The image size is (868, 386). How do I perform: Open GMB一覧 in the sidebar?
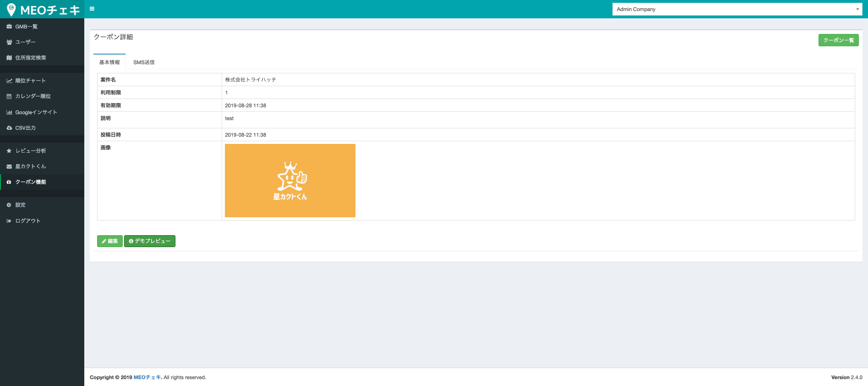point(42,27)
